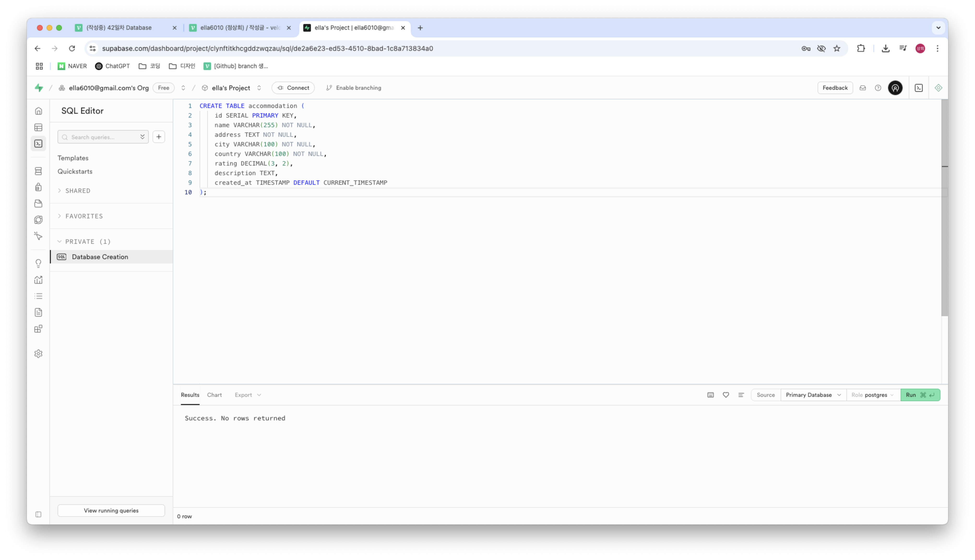975x560 pixels.
Task: Open the Database sidebar icon
Action: 38,171
